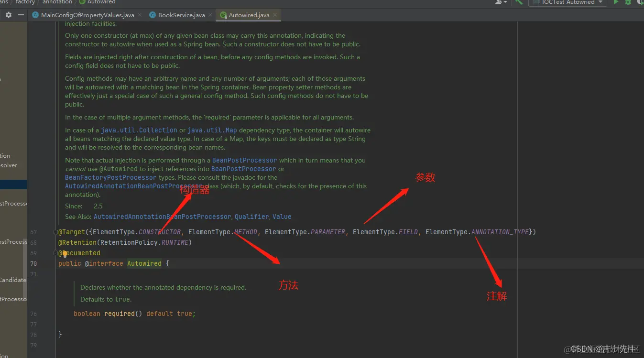Viewport: 644px width, 358px height.
Task: Click the 'Autowired' interface name
Action: pos(144,263)
